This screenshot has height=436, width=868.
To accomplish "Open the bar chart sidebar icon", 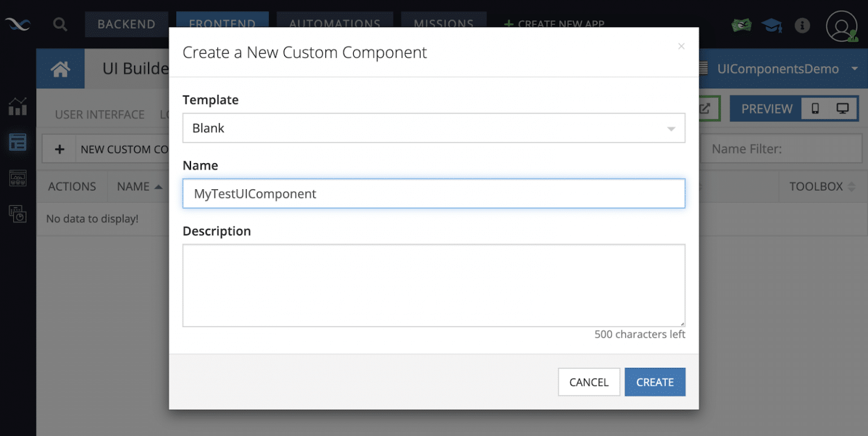I will point(18,106).
